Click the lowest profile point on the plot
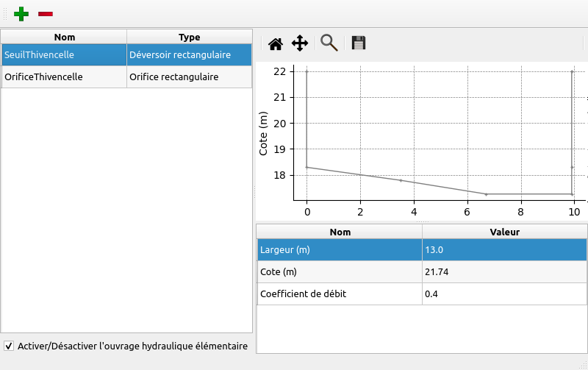 click(x=486, y=194)
